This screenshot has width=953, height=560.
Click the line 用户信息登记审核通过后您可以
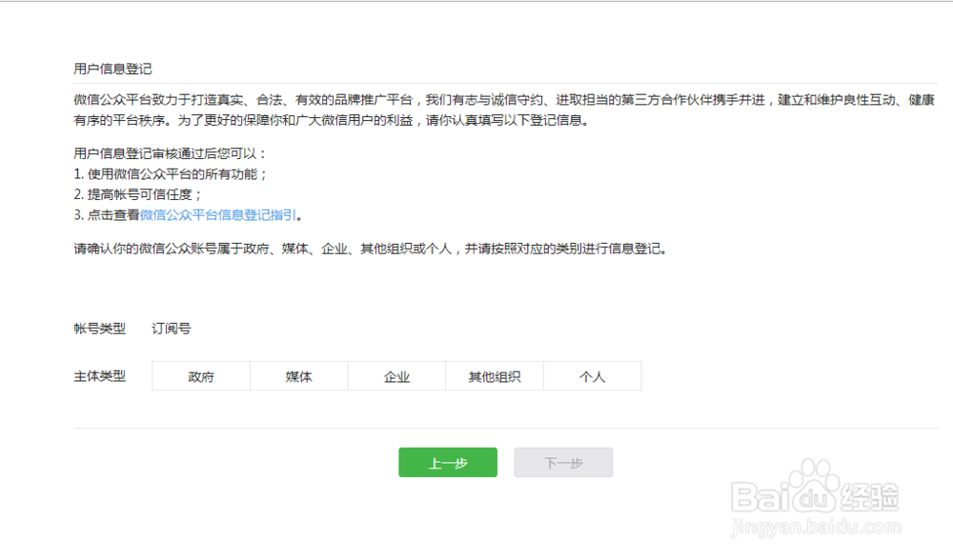coord(171,153)
